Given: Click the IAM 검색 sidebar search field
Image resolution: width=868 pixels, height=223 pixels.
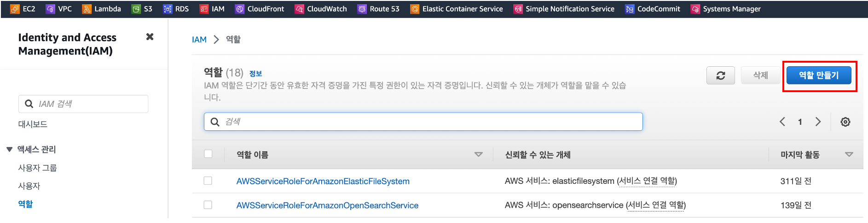Looking at the screenshot, I should click(83, 104).
